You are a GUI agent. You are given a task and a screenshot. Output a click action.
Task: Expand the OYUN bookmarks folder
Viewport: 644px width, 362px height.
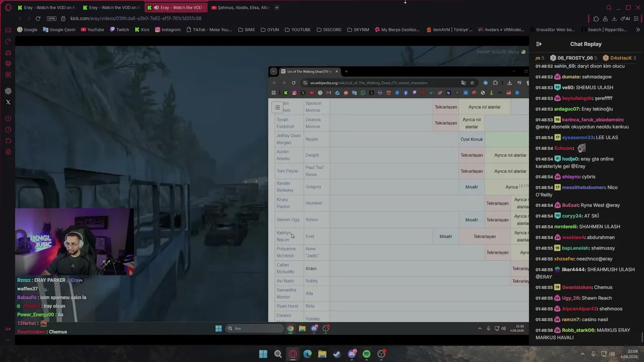click(x=270, y=30)
